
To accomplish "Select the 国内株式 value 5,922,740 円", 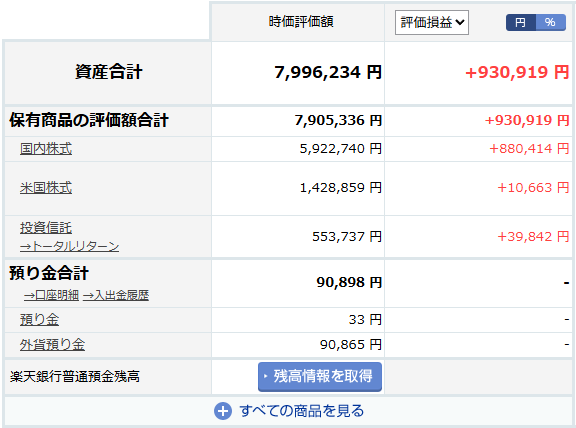I will (x=341, y=149).
